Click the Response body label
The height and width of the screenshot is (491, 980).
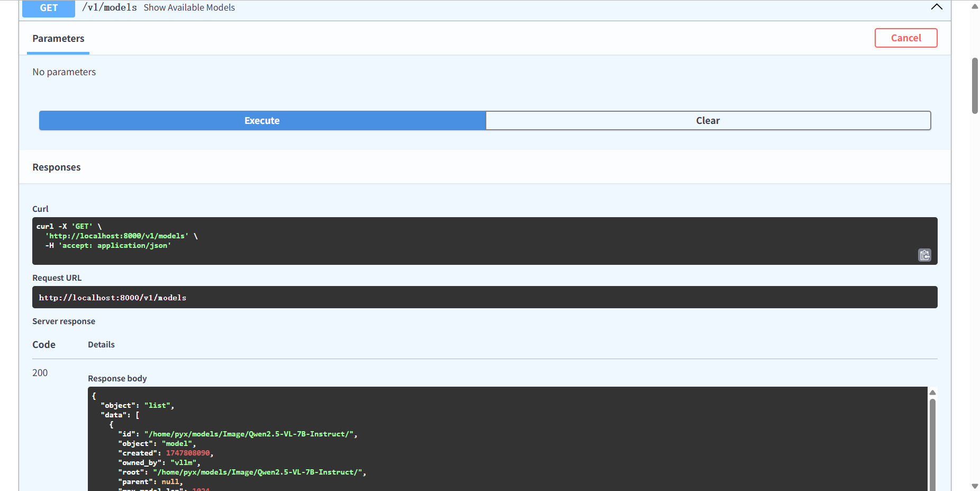(x=117, y=378)
